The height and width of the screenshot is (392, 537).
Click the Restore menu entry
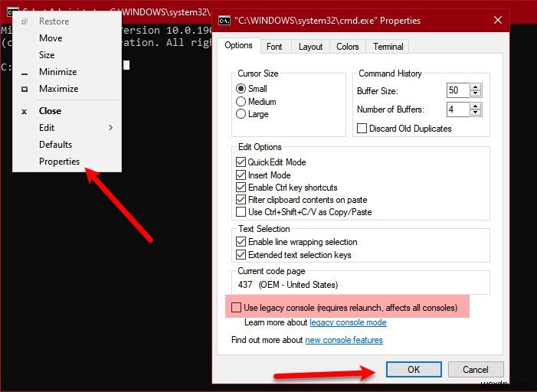(67, 21)
